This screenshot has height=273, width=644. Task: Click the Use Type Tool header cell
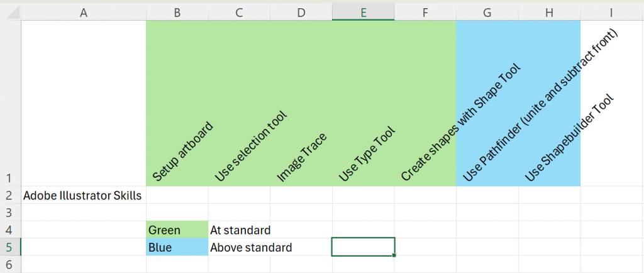363,103
